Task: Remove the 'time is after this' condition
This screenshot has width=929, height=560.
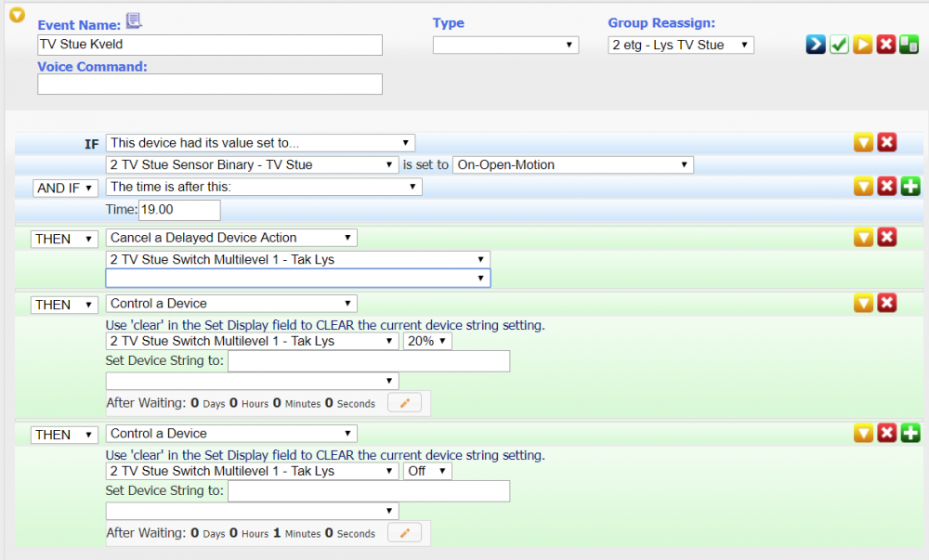Action: (887, 187)
